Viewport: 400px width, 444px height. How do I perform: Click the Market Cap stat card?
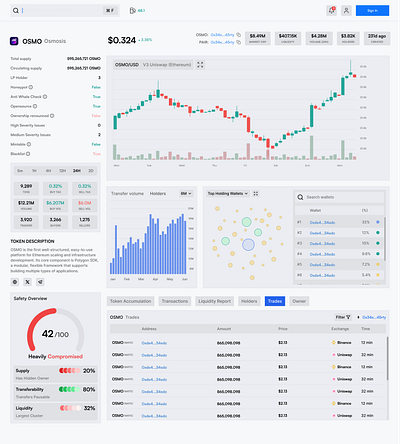click(x=258, y=38)
